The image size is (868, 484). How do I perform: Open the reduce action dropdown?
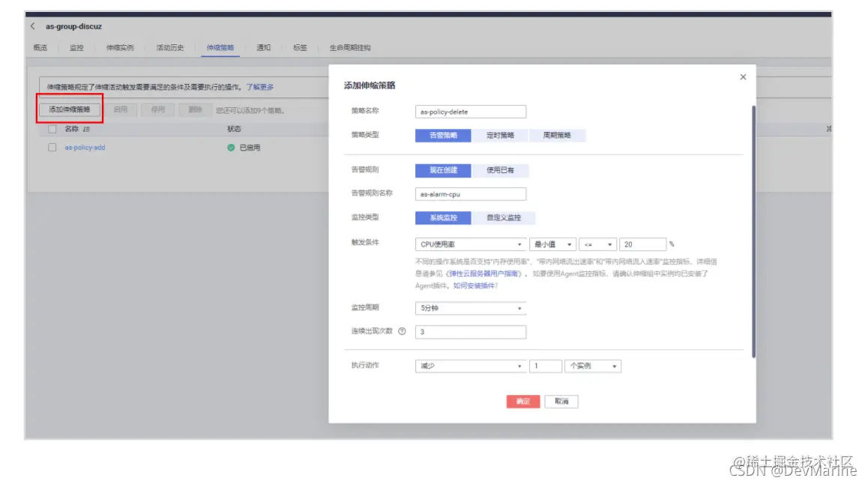pos(471,366)
